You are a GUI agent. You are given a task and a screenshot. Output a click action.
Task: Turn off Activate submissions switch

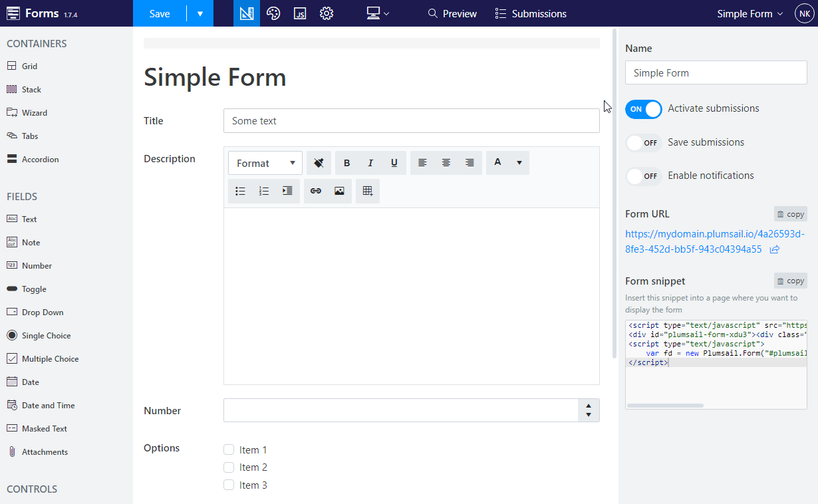click(644, 109)
